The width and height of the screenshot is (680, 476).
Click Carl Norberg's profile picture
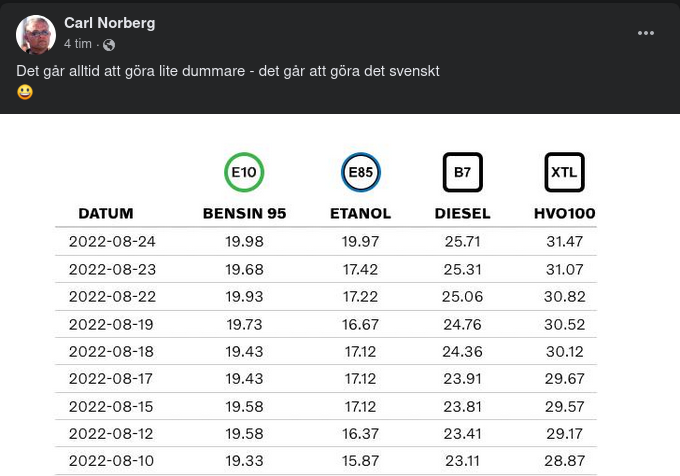(35, 35)
